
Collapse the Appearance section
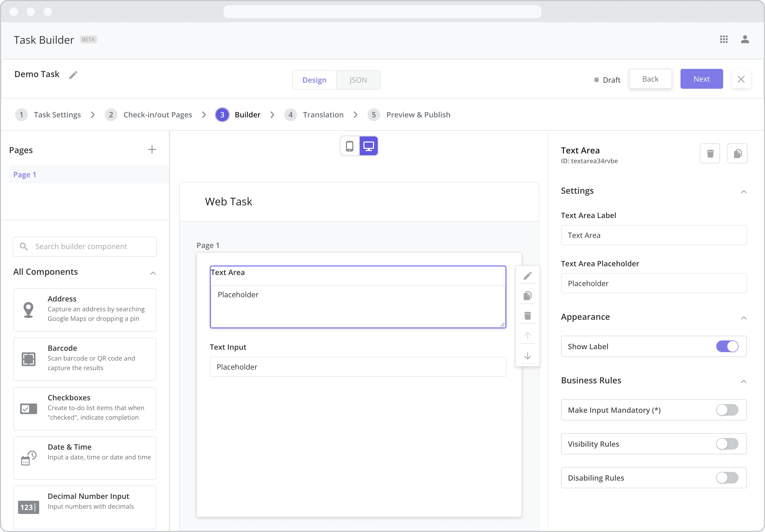tap(744, 318)
